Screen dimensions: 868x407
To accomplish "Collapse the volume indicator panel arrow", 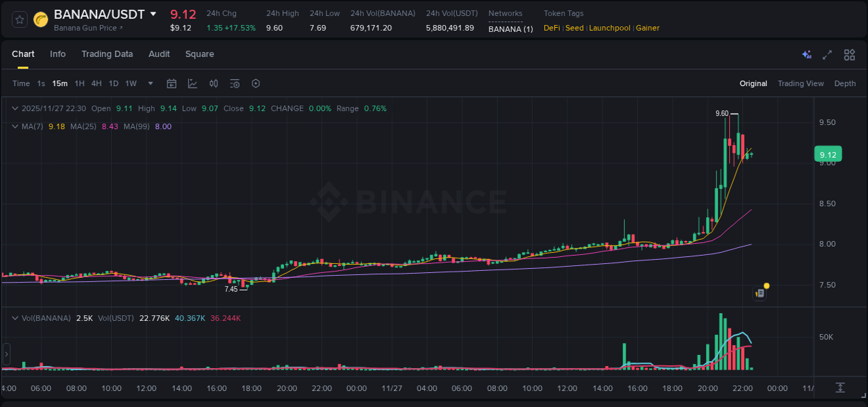I will click(15, 317).
